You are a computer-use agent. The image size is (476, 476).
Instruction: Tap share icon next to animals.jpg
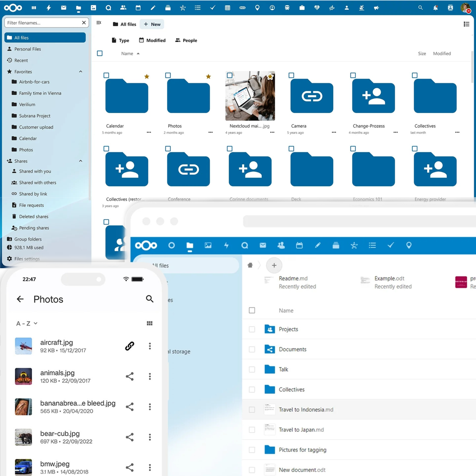click(x=130, y=377)
